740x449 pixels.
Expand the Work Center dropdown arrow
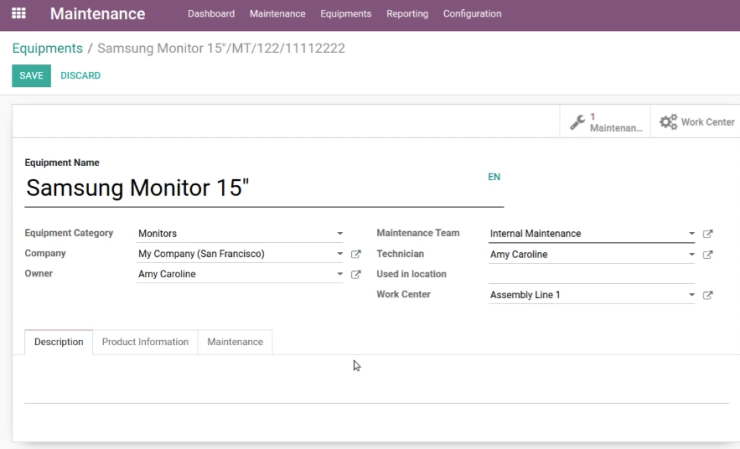[x=691, y=295]
